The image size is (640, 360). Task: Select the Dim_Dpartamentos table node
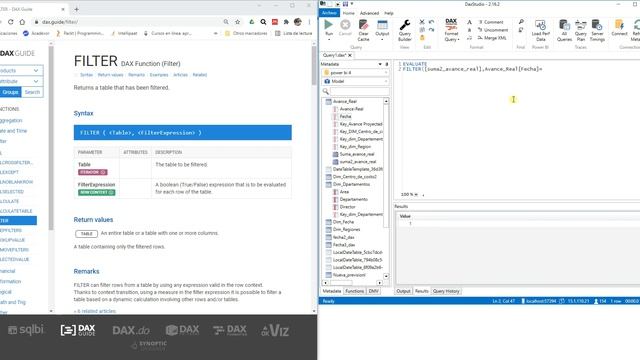click(351, 184)
